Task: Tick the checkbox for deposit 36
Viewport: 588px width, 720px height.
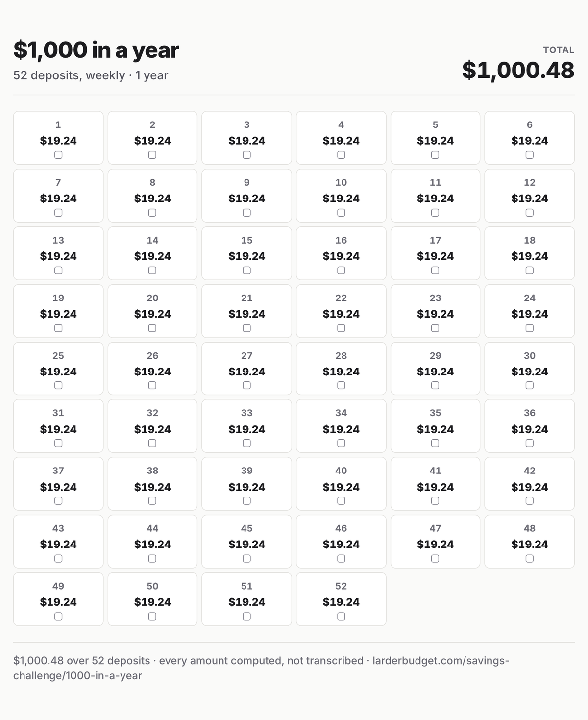Action: [x=530, y=443]
